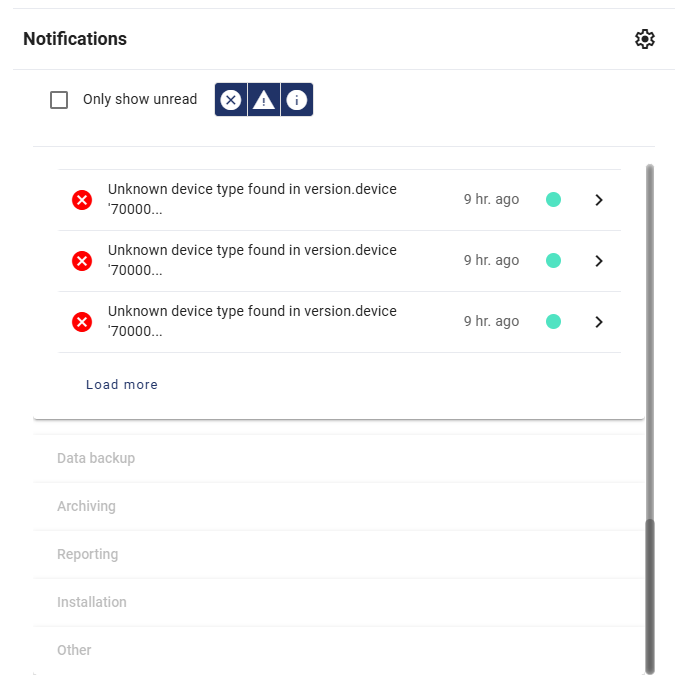The height and width of the screenshot is (687, 687).
Task: Toggle the error severity filter icon
Action: tap(231, 100)
